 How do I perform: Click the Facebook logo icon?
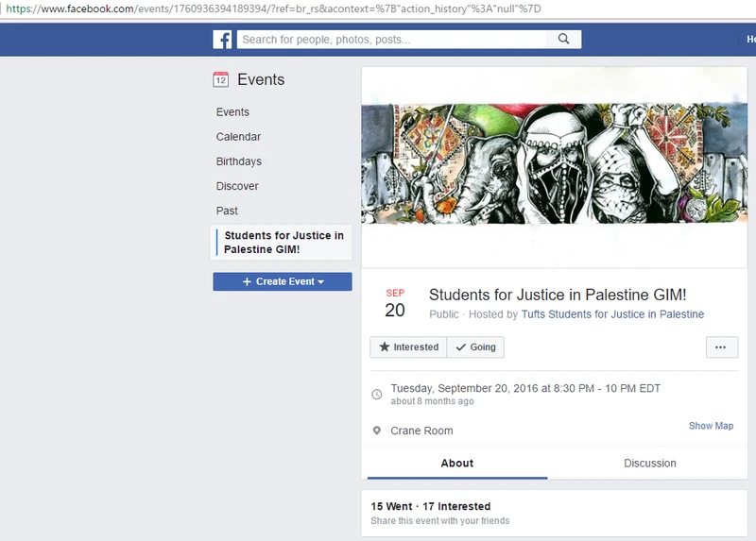[222, 40]
